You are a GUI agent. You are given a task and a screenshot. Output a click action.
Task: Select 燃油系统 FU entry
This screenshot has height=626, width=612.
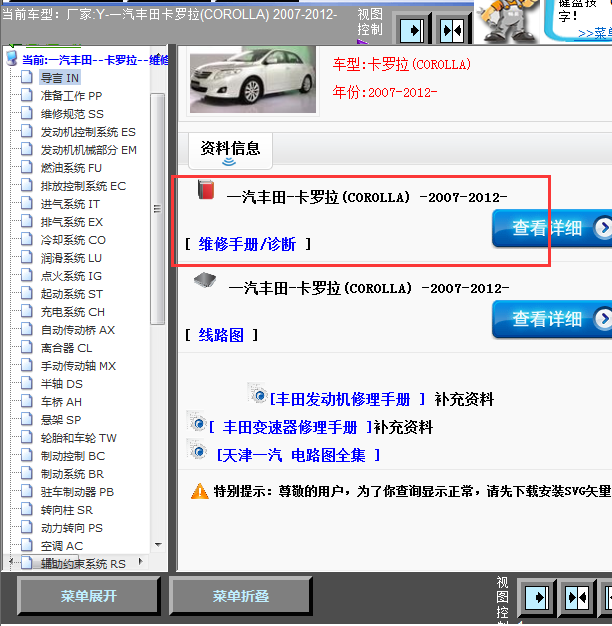pyautogui.click(x=71, y=168)
